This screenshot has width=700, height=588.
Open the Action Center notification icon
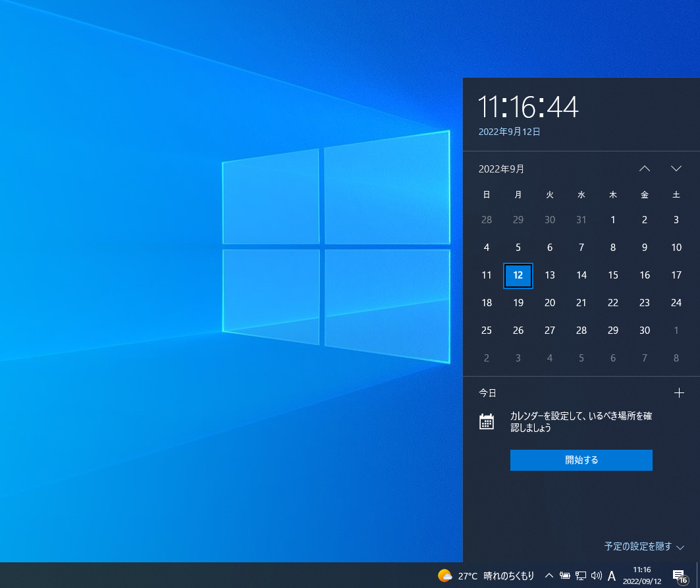680,576
